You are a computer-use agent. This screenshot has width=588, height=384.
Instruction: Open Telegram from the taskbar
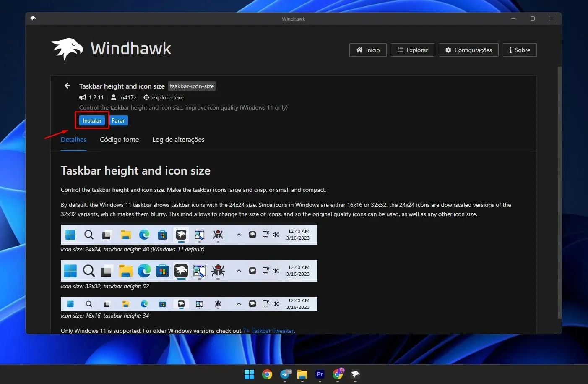click(x=285, y=374)
